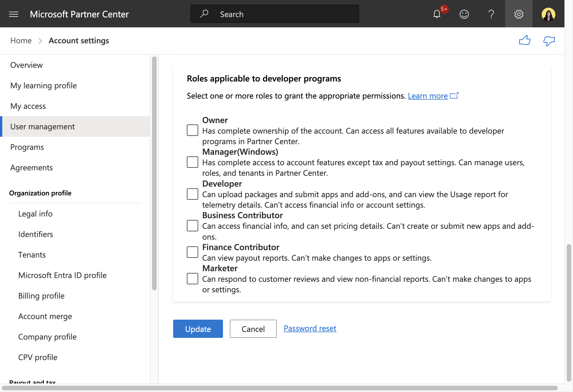Viewport: 573px width, 392px height.
Task: Click the Cancel button
Action: [253, 329]
